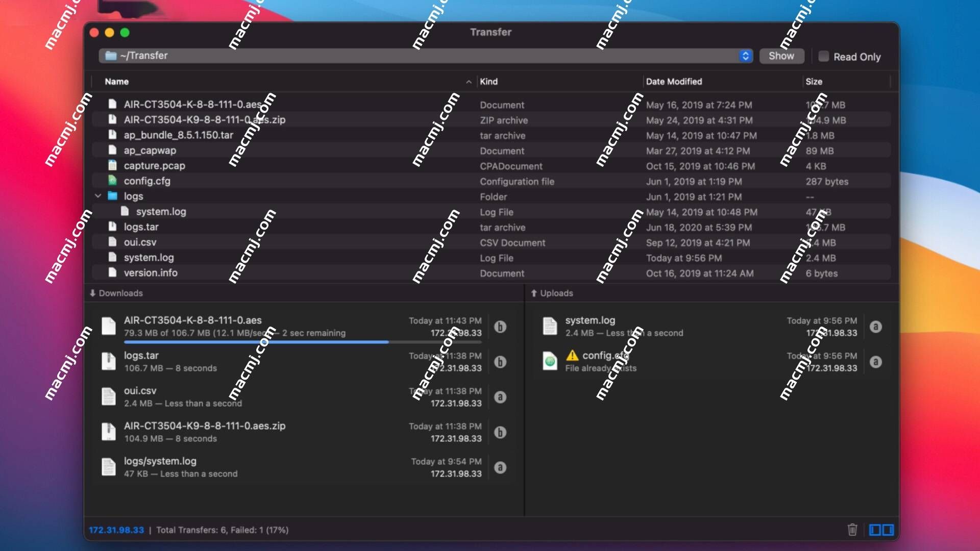Click ascii mode badge for oui.csv download
980x551 pixels.
(x=500, y=397)
